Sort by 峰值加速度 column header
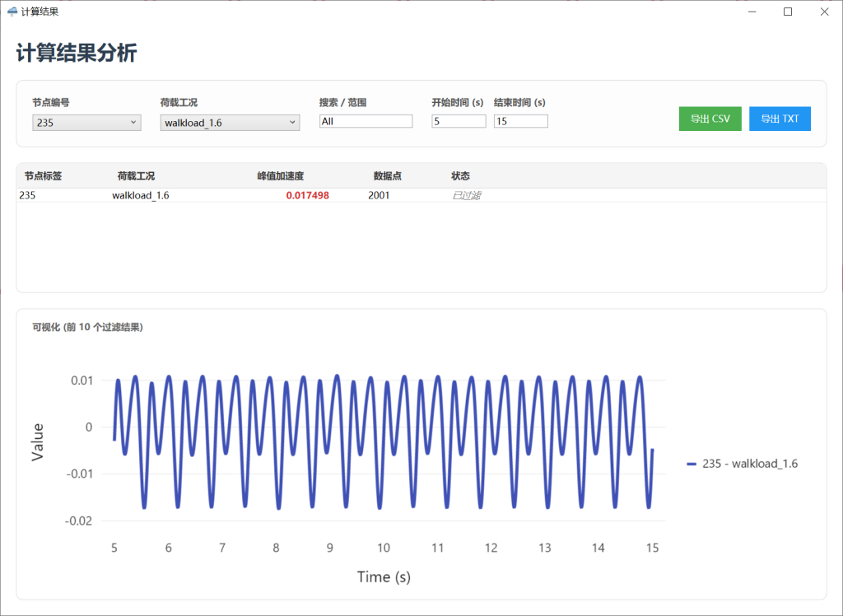This screenshot has width=843, height=616. [x=280, y=176]
